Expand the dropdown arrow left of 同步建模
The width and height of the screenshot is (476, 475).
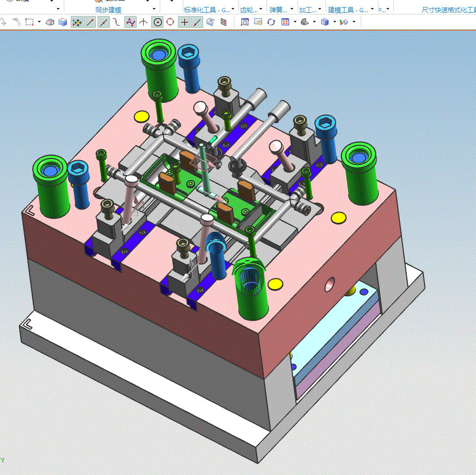click(x=58, y=9)
